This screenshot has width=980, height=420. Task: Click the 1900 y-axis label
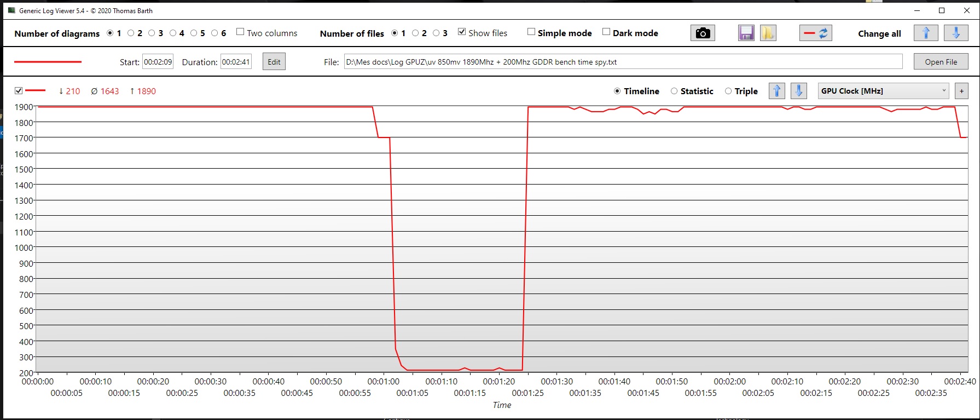point(24,107)
